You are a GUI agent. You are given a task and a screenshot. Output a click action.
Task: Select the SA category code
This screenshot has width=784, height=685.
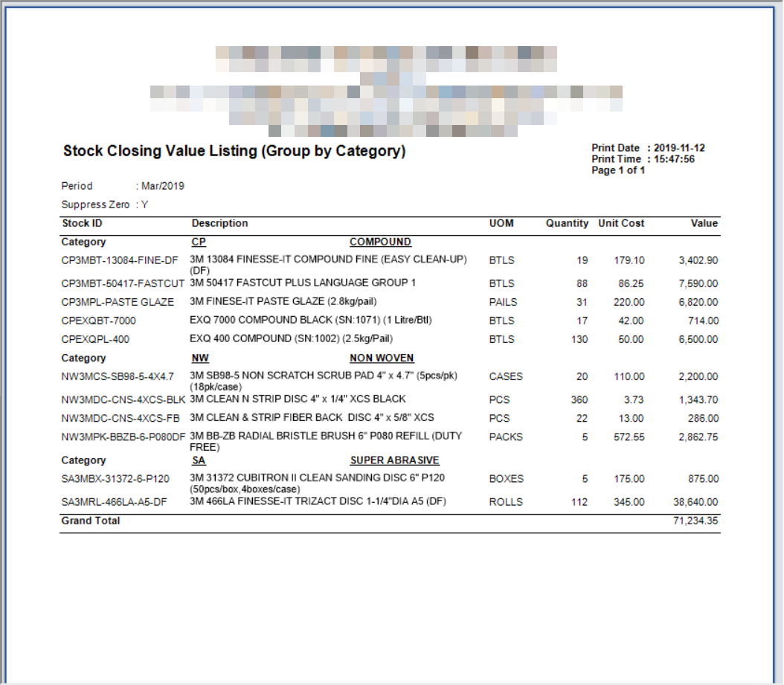[199, 460]
